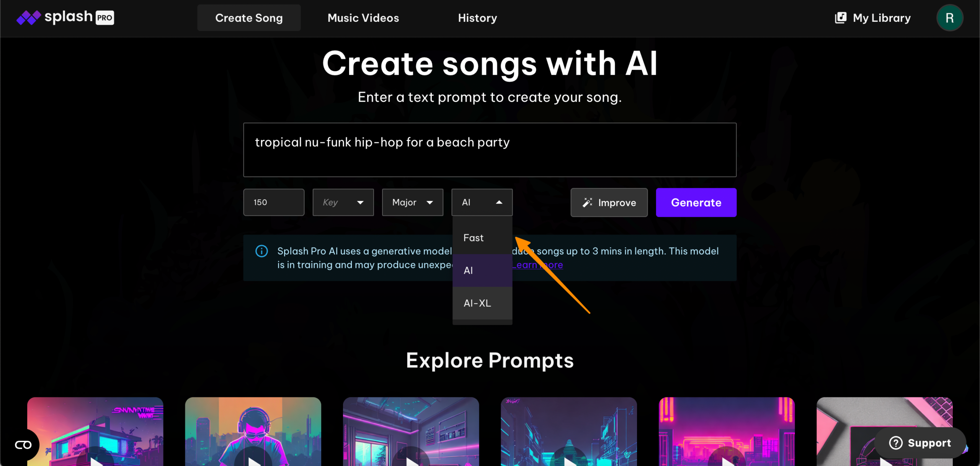980x466 pixels.
Task: Play the first prompt thumbnail
Action: point(96,459)
